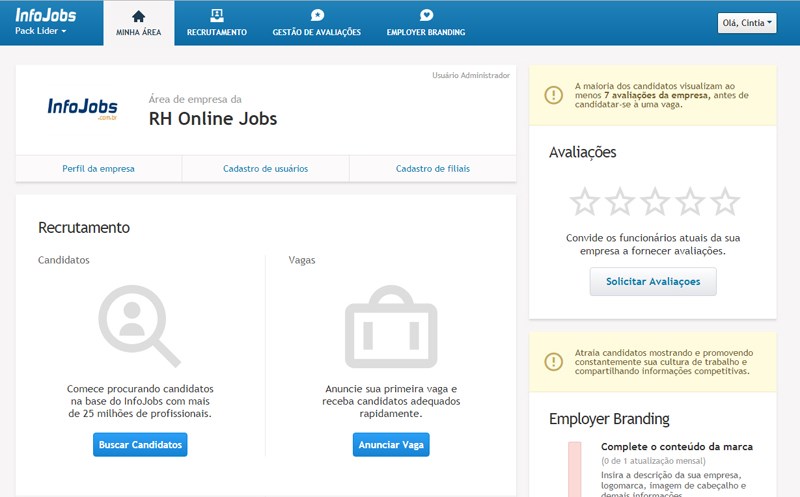800x497 pixels.
Task: Open the Pack Líder dropdown
Action: [x=41, y=31]
